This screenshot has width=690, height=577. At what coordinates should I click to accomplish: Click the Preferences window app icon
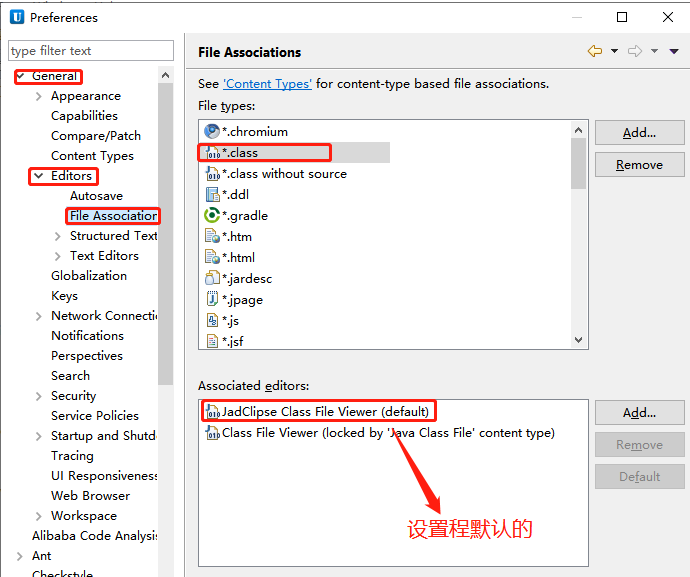(x=17, y=17)
